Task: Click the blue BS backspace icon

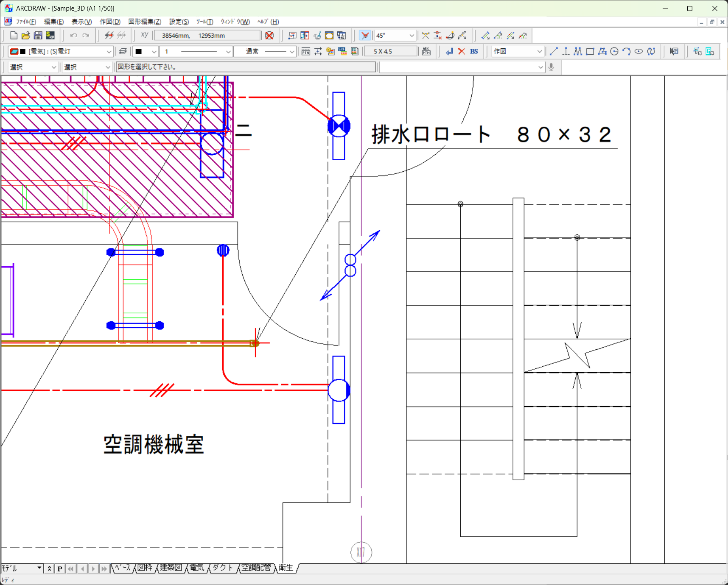Action: point(474,52)
